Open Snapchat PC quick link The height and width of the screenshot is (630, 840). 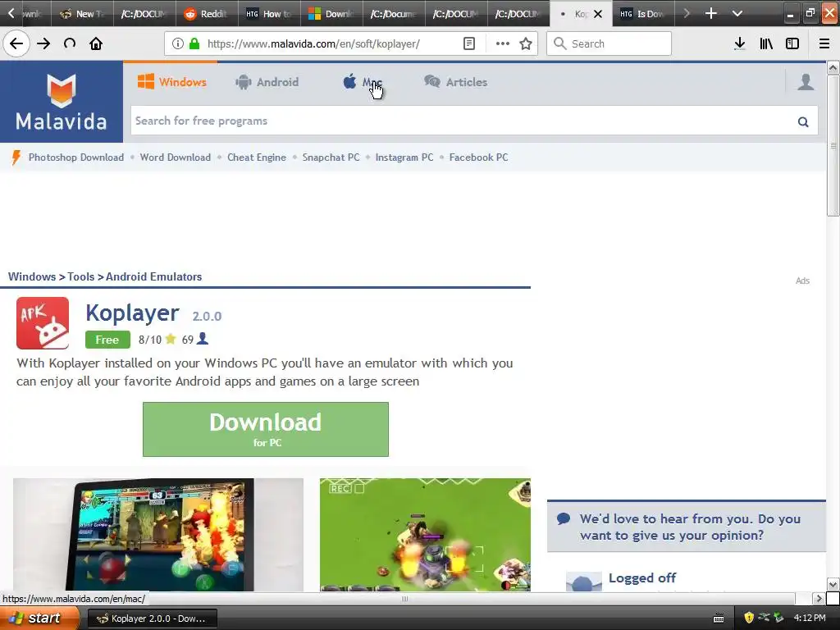pos(331,157)
